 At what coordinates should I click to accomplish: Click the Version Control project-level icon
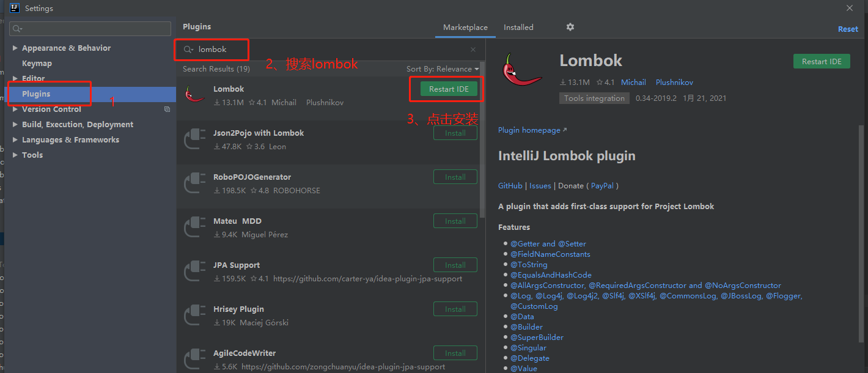tap(167, 109)
